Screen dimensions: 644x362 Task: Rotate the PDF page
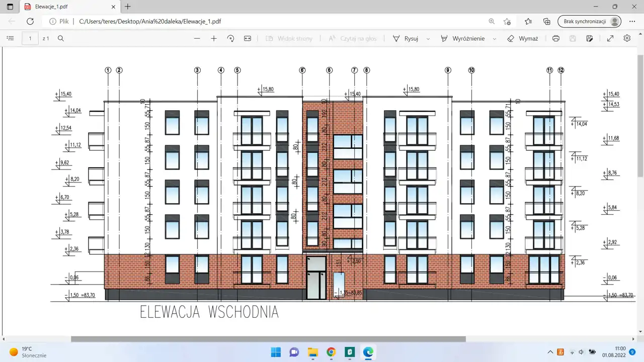click(x=231, y=38)
